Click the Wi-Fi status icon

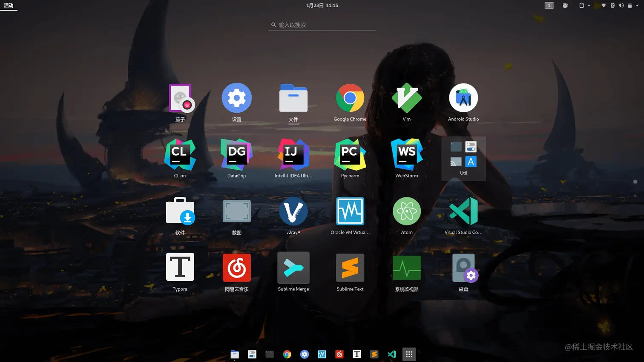point(604,6)
